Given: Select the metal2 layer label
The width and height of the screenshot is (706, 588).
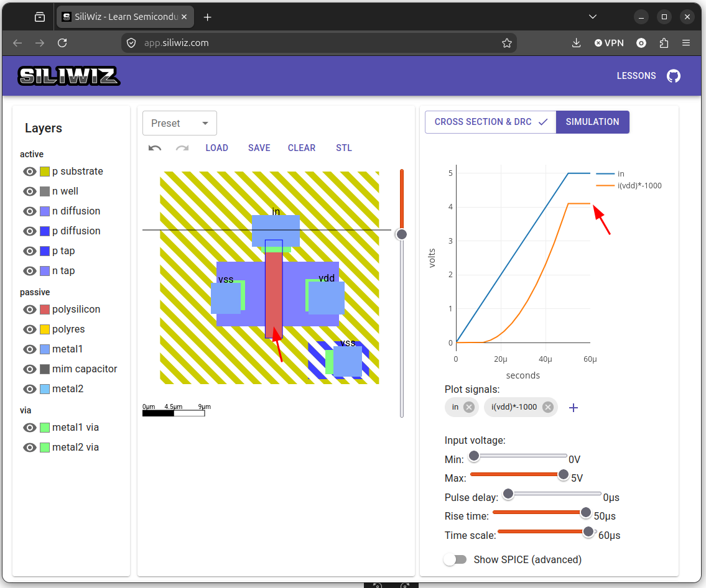Looking at the screenshot, I should (x=68, y=388).
